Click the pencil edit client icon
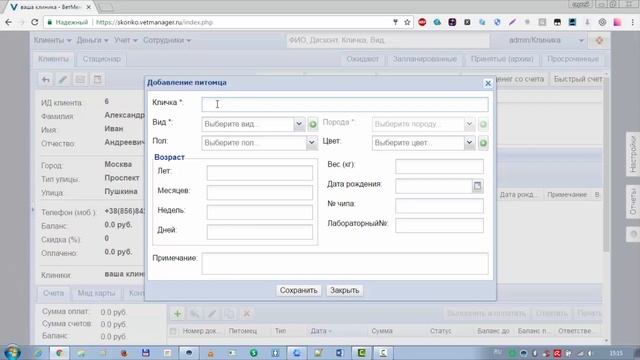 click(63, 79)
